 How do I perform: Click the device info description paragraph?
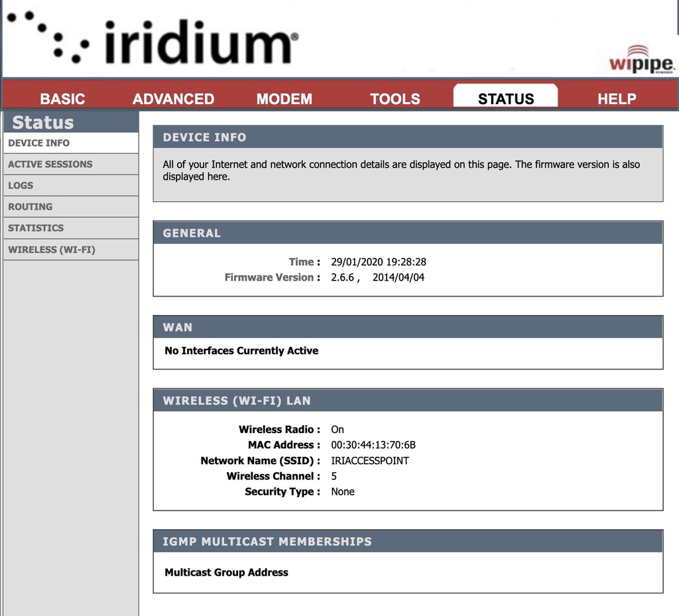(401, 170)
